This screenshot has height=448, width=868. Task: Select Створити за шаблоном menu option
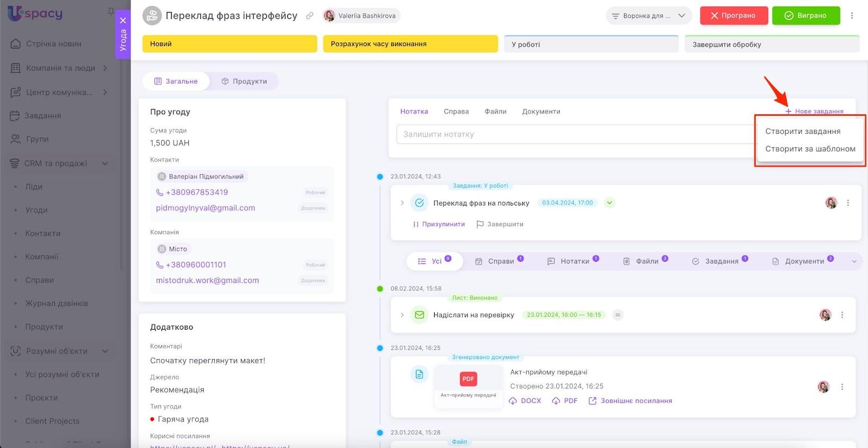click(x=810, y=149)
